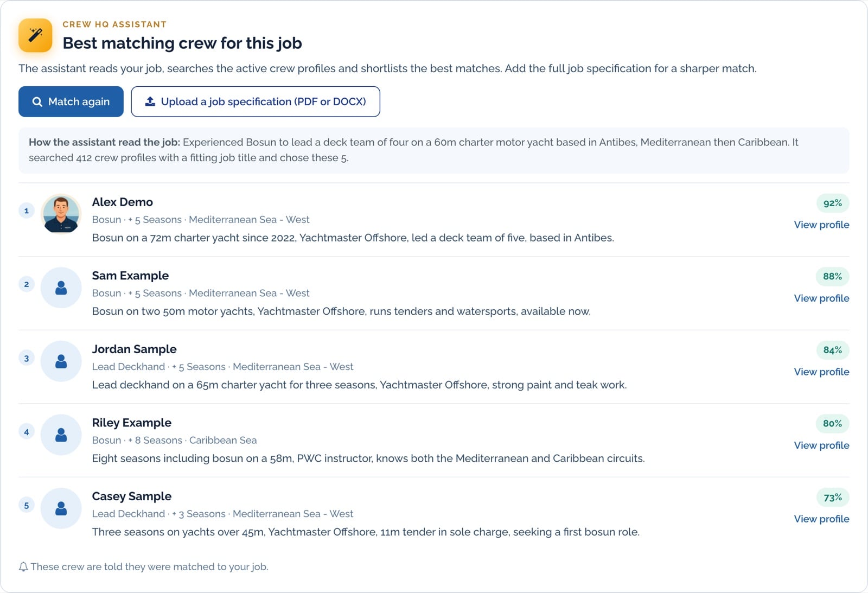Click the 'How the assistant read the job' summary
This screenshot has width=868, height=593.
tap(434, 150)
